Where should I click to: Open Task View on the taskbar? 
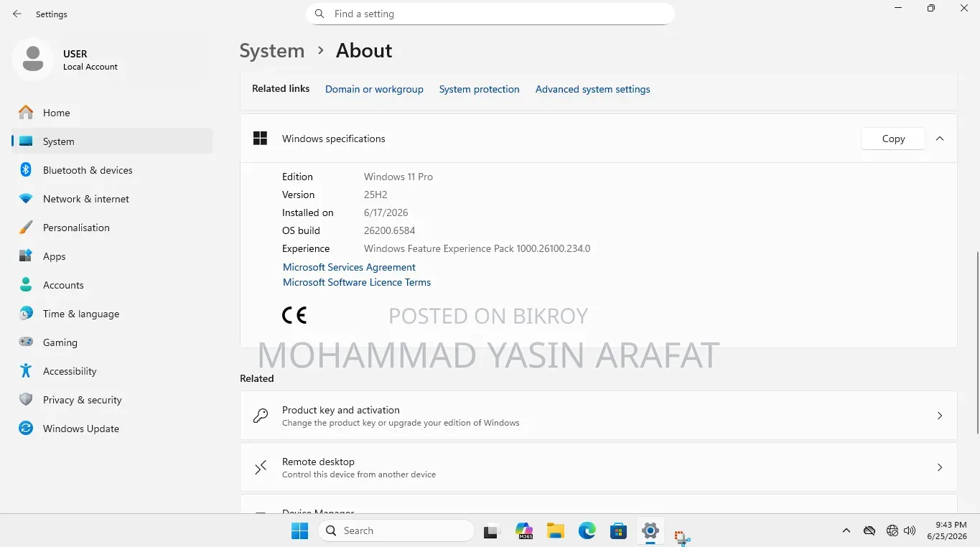[491, 531]
